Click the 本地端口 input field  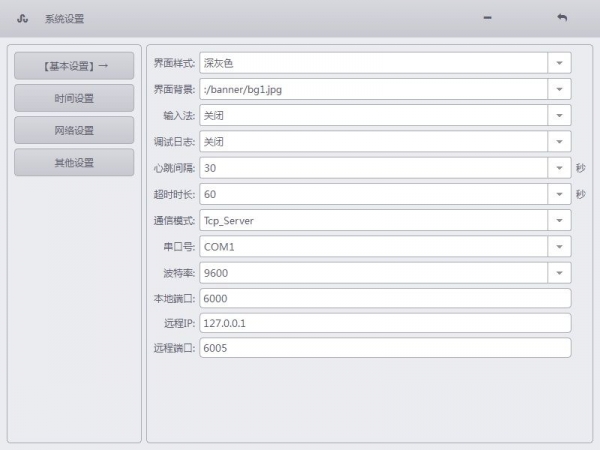click(385, 298)
